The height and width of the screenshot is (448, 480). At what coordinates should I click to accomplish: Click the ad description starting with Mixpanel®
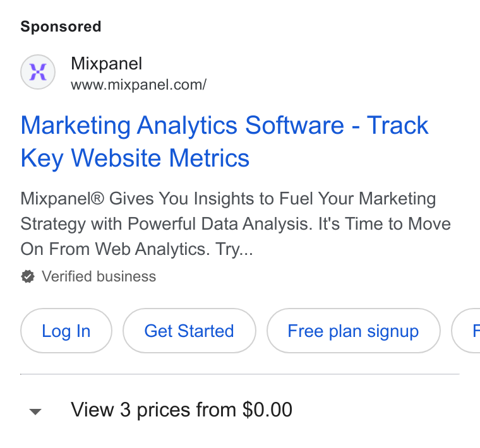[x=236, y=224]
